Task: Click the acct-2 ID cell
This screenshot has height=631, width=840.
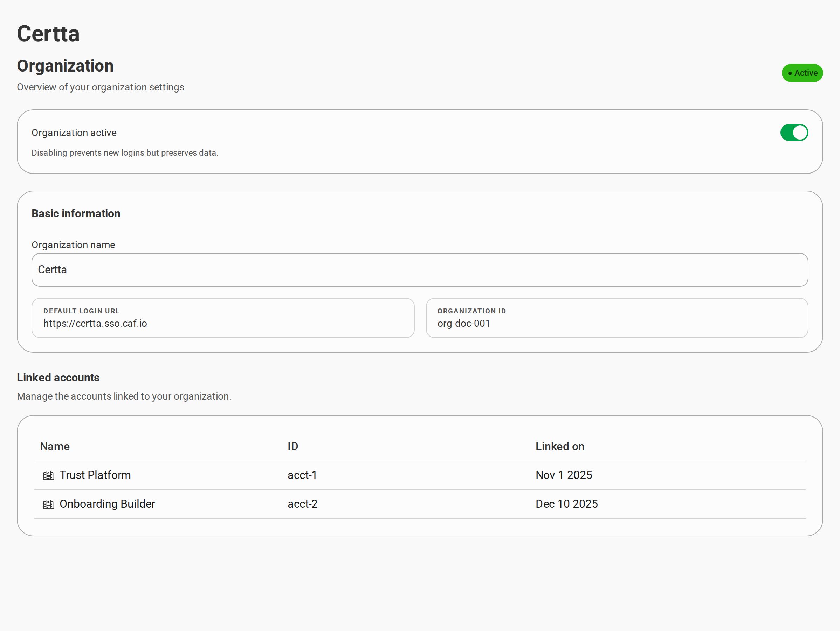Action: pyautogui.click(x=303, y=504)
